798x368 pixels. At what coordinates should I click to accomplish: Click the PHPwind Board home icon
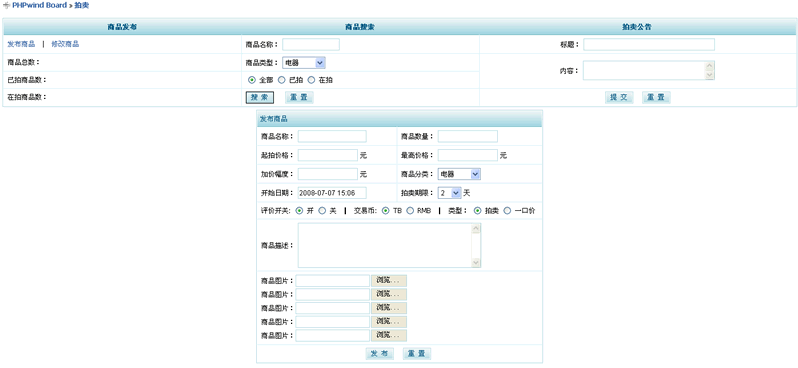click(6, 5)
